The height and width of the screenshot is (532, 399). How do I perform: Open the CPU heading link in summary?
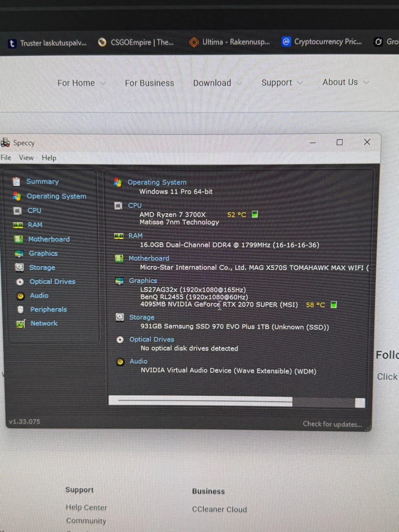(x=135, y=205)
